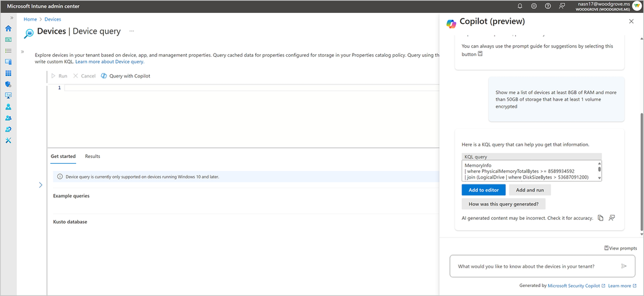
Task: Expand the collapsed pane beside Get started
Action: point(41,185)
